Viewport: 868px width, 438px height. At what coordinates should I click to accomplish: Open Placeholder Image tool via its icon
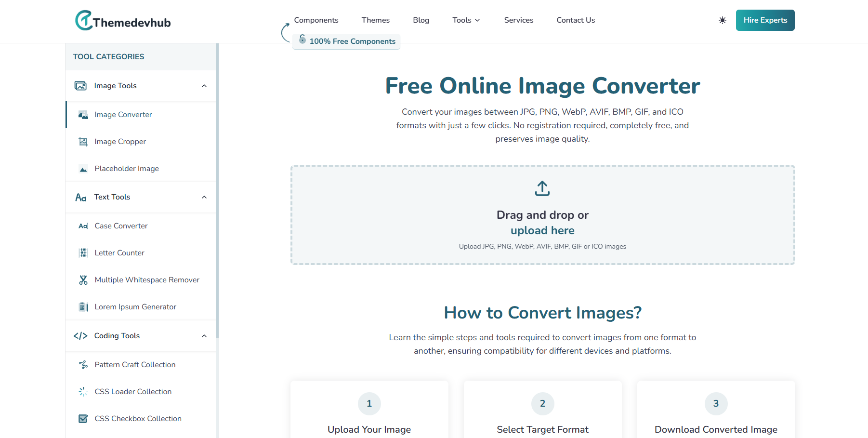point(83,169)
